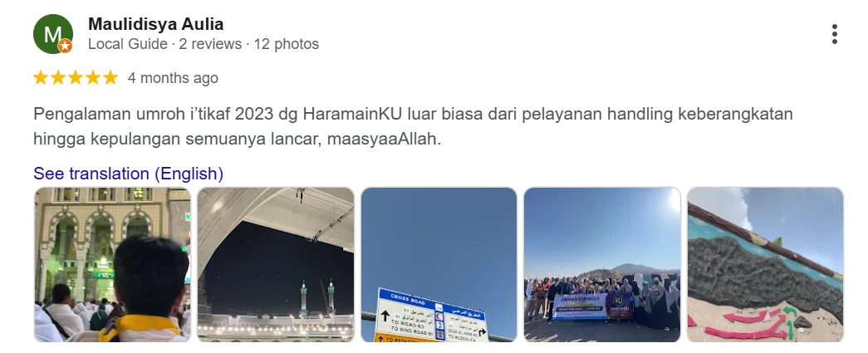Open the group banner photo
This screenshot has height=353, width=868.
coord(602,264)
